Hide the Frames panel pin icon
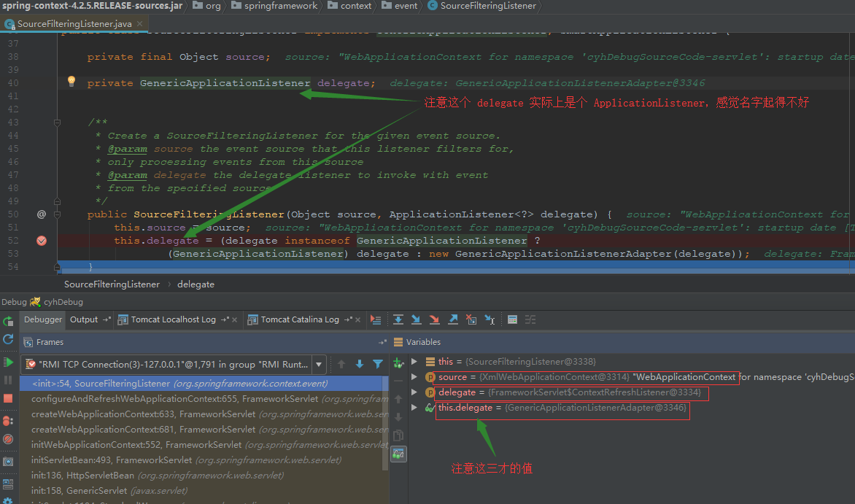Viewport: 855px width, 504px height. pos(382,342)
